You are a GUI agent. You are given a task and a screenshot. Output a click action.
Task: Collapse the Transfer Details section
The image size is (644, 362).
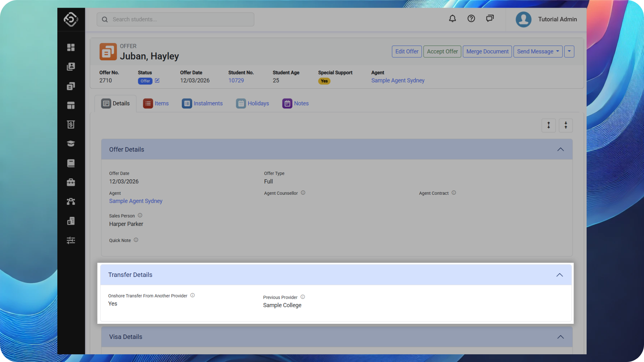559,275
